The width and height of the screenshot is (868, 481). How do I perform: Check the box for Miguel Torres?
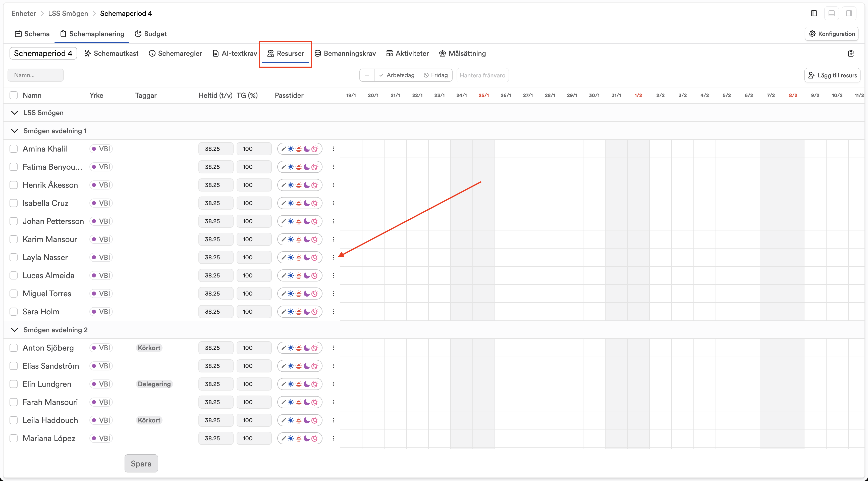click(14, 294)
